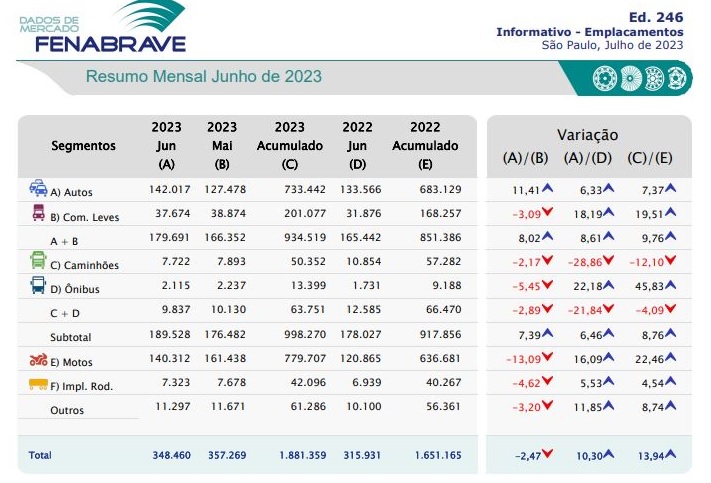
Task: Click the Motos red motorcycle icon
Action: (39, 360)
